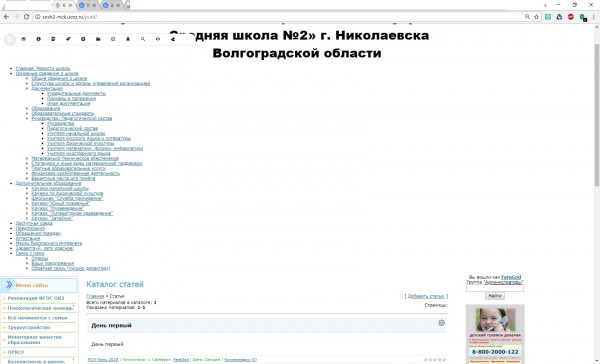Click the eye icon in the admin bar
The width and height of the screenshot is (600, 364).
tap(158, 39)
